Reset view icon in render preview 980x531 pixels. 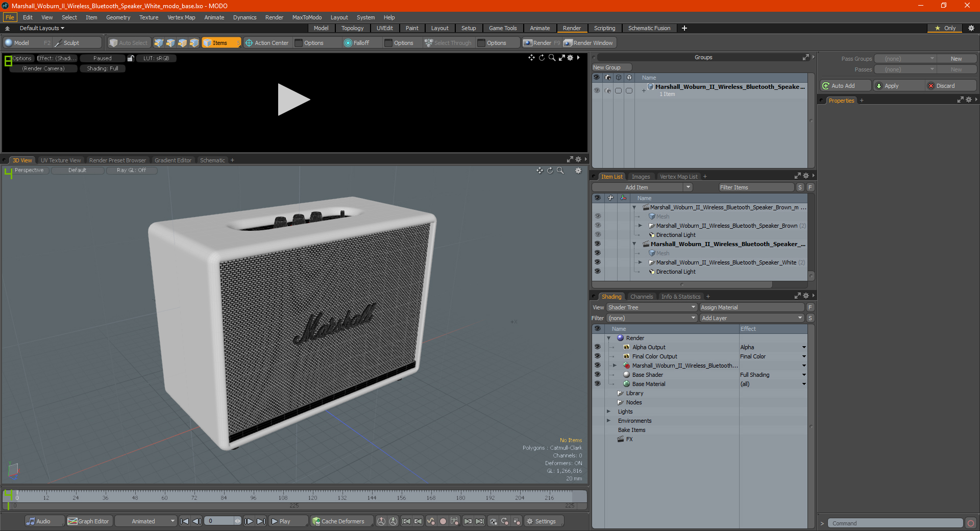(x=542, y=58)
